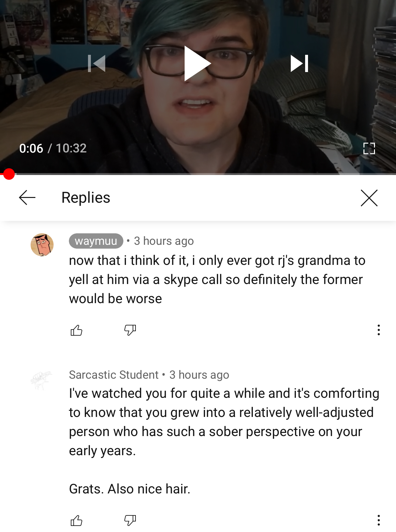Seek to the middle of progress bar
Image resolution: width=396 pixels, height=532 pixels.
(198, 174)
